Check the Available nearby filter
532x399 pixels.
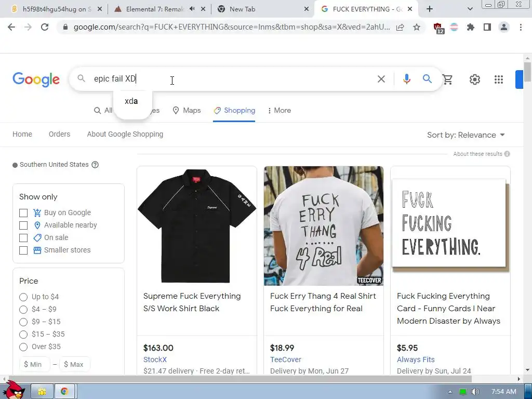pyautogui.click(x=23, y=225)
